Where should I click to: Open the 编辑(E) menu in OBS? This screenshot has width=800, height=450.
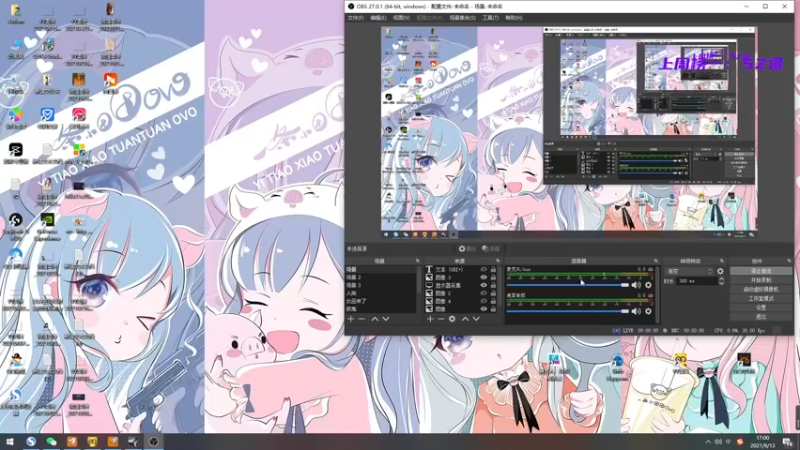click(378, 18)
